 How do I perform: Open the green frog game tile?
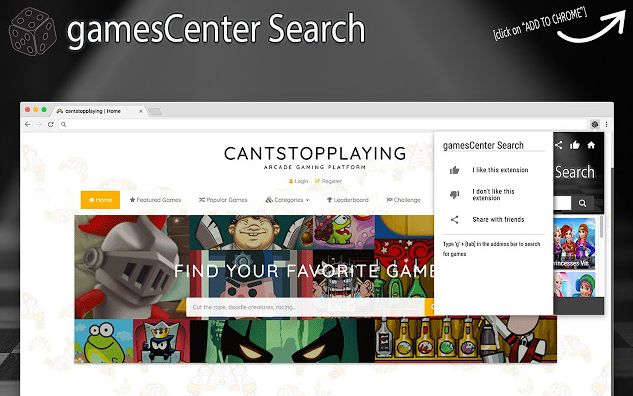click(104, 341)
